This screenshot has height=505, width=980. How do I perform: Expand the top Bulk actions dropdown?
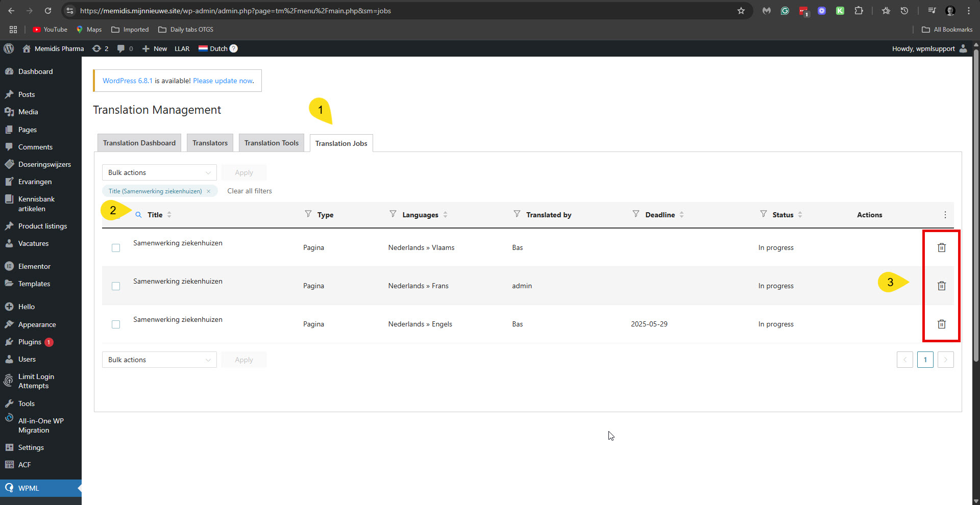[159, 172]
